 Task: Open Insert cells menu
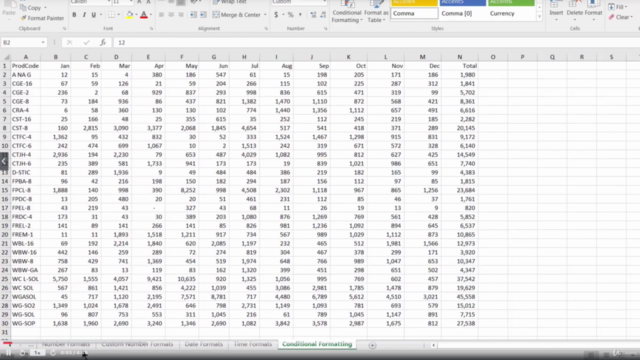[556, 10]
